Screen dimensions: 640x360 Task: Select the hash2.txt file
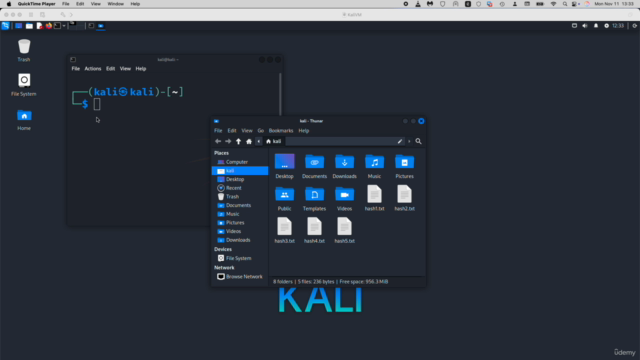click(404, 194)
